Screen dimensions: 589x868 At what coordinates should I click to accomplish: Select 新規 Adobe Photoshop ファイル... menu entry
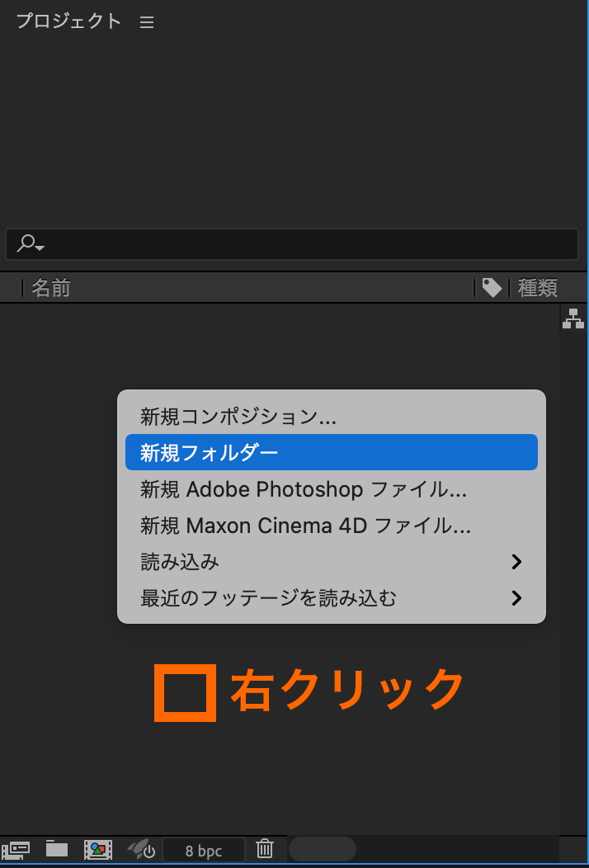pyautogui.click(x=304, y=489)
